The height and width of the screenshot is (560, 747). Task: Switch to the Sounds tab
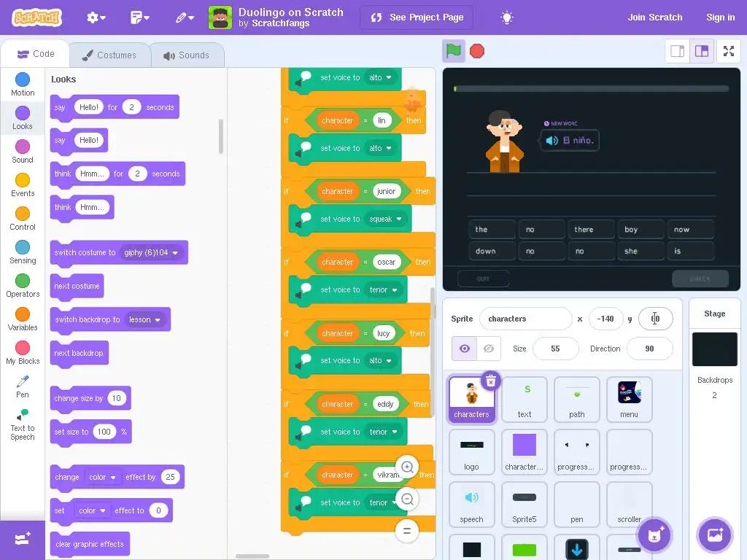[x=186, y=55]
